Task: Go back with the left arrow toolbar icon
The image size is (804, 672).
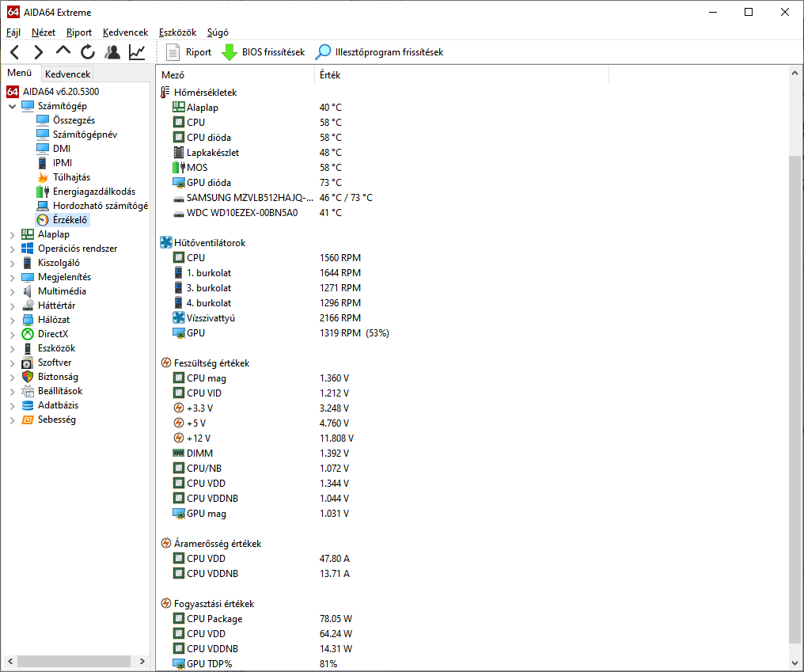Action: (x=15, y=51)
